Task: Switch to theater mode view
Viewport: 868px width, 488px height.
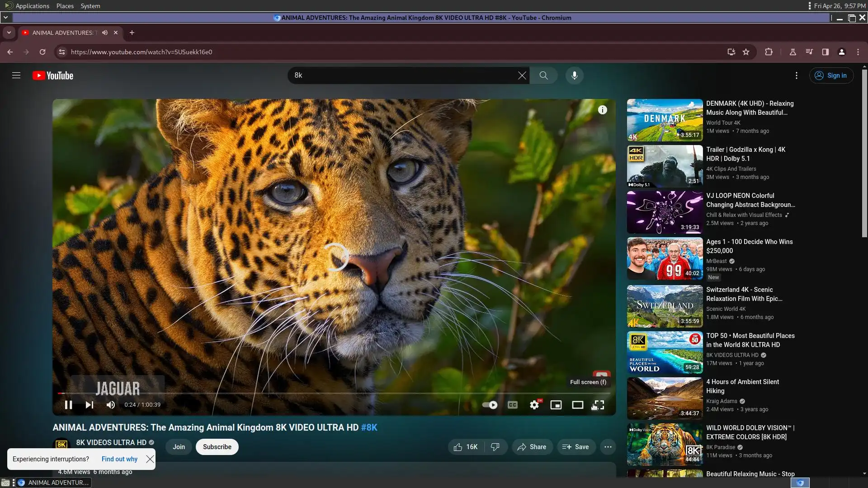Action: coord(577,405)
